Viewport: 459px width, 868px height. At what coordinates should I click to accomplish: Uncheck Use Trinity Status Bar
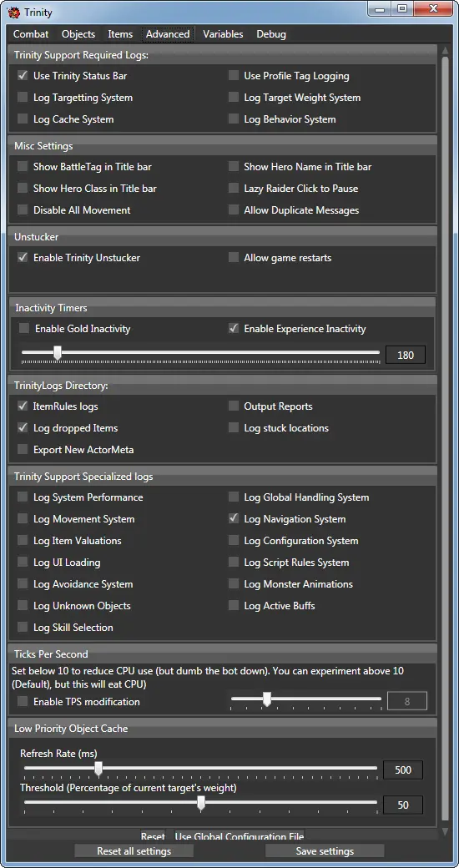click(x=23, y=76)
